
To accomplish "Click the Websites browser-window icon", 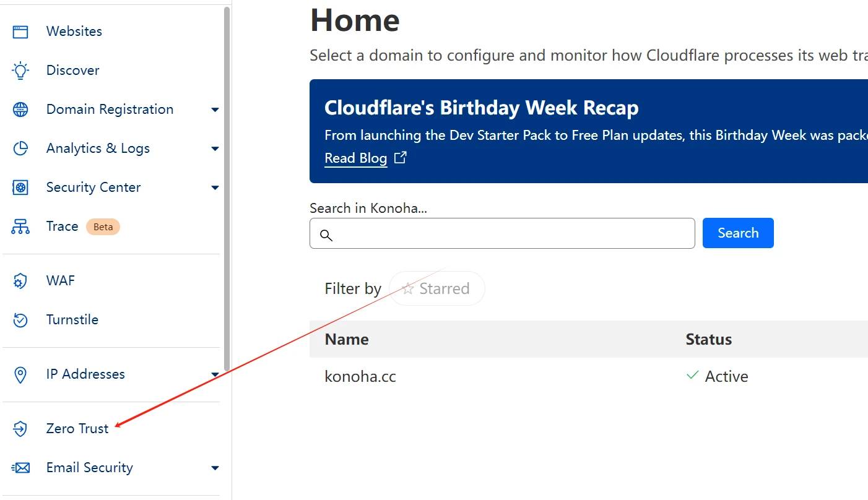I will [x=20, y=32].
